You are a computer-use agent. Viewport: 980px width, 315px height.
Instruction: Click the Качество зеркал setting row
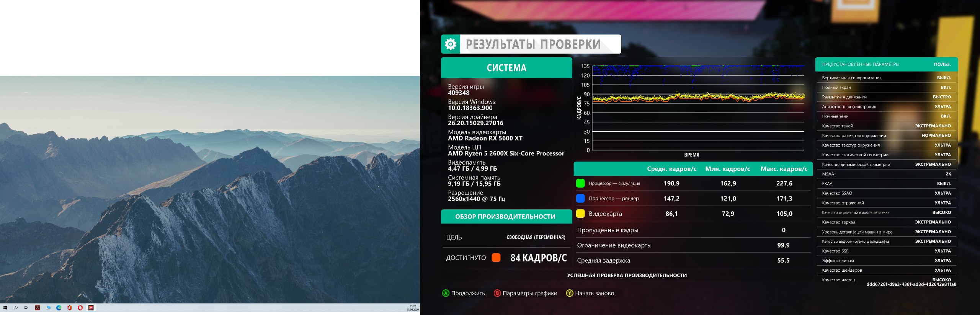[x=887, y=222]
